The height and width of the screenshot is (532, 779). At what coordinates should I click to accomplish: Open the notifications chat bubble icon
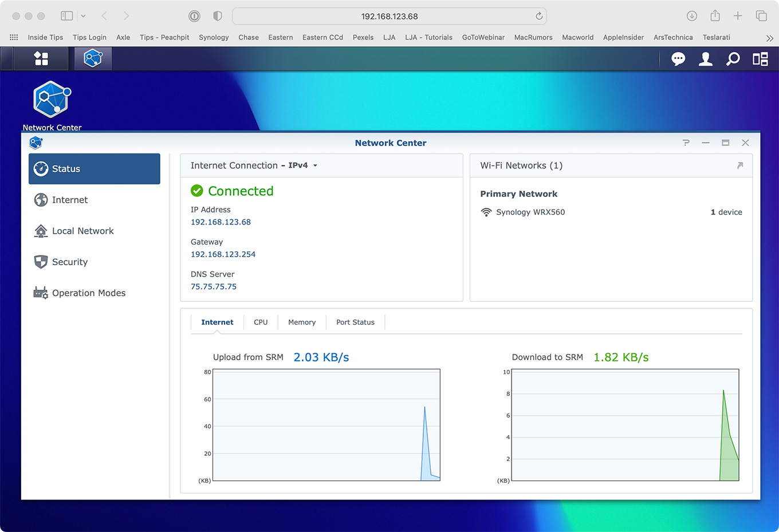pyautogui.click(x=678, y=59)
